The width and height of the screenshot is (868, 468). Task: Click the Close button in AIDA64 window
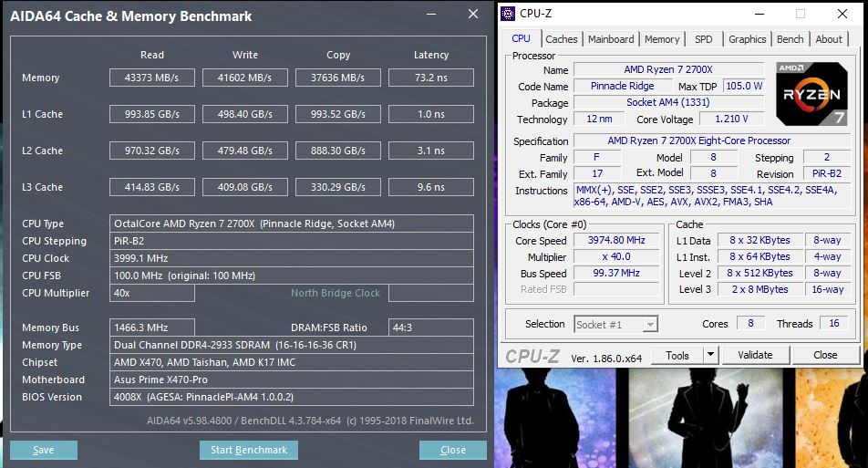pyautogui.click(x=453, y=451)
